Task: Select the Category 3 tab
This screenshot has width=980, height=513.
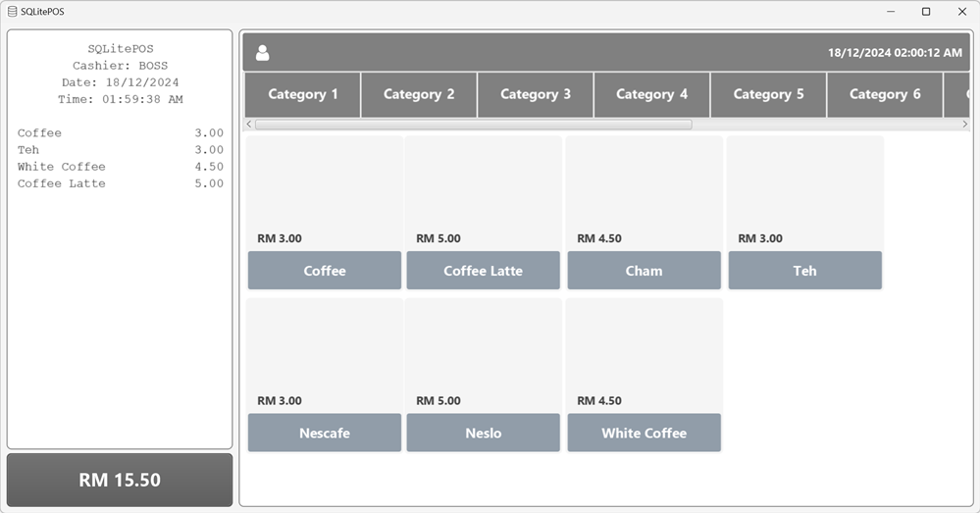Action: 536,94
